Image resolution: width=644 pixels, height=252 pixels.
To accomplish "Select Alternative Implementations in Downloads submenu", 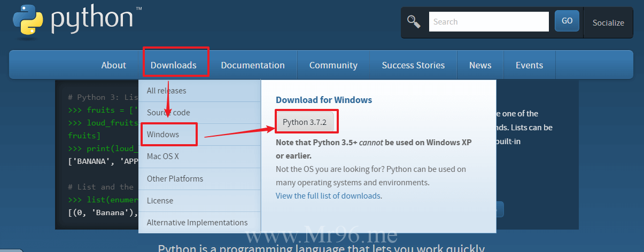I will tap(199, 222).
